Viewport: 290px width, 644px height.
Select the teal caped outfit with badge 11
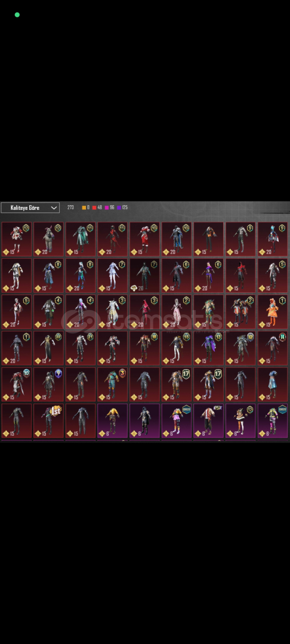coord(81,240)
